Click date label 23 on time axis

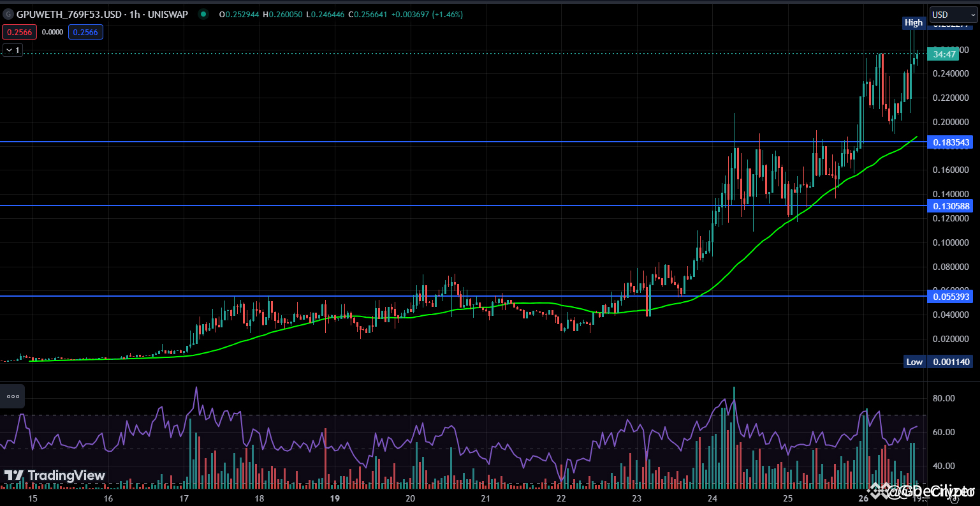click(x=637, y=498)
